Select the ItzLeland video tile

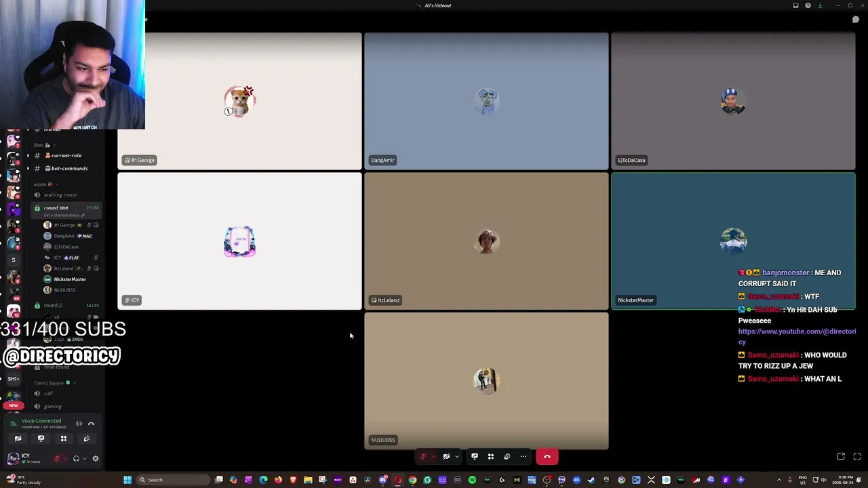coord(486,241)
